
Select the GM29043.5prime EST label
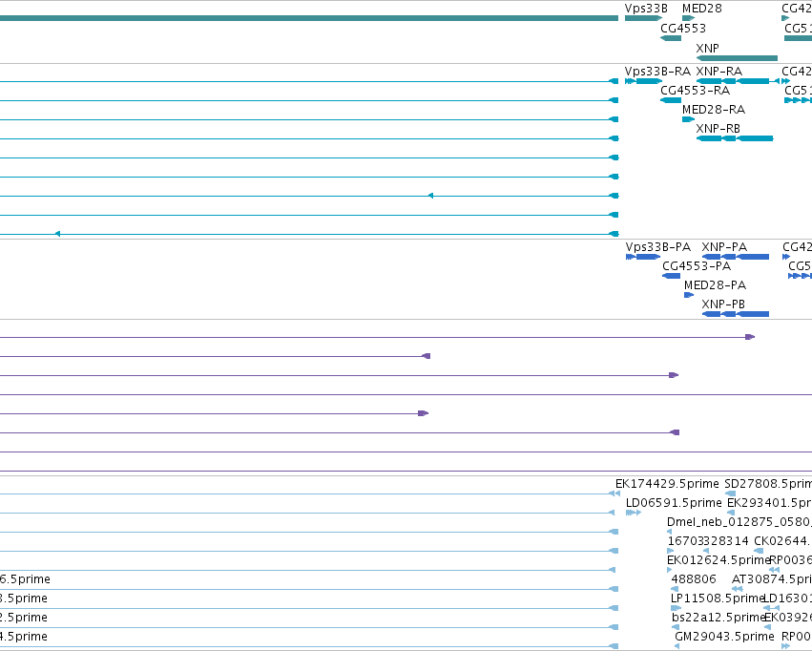click(x=724, y=636)
